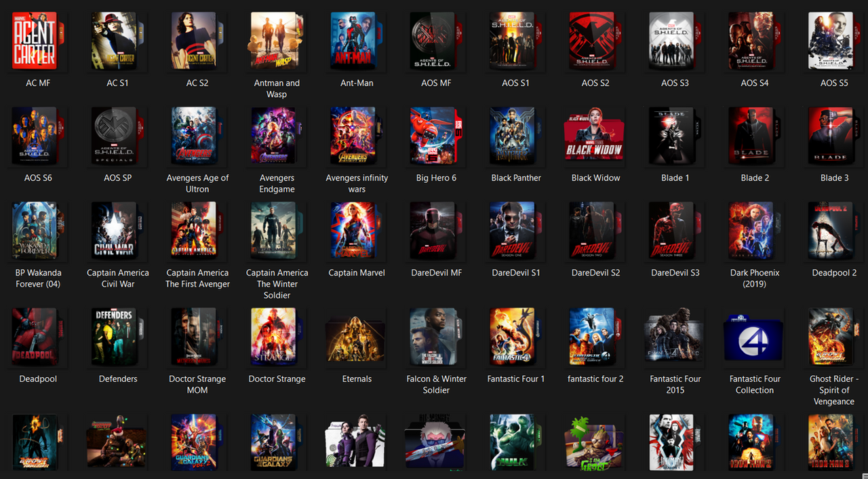Open BP Wakanda Forever (04) folder icon

(38, 231)
